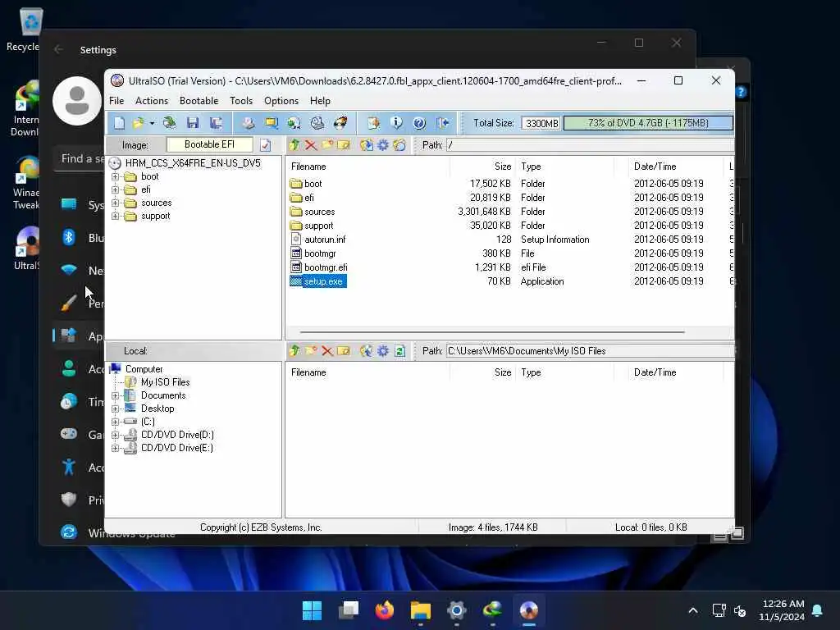Click the local Path field with My ISO Files
The image size is (840, 630).
click(591, 351)
